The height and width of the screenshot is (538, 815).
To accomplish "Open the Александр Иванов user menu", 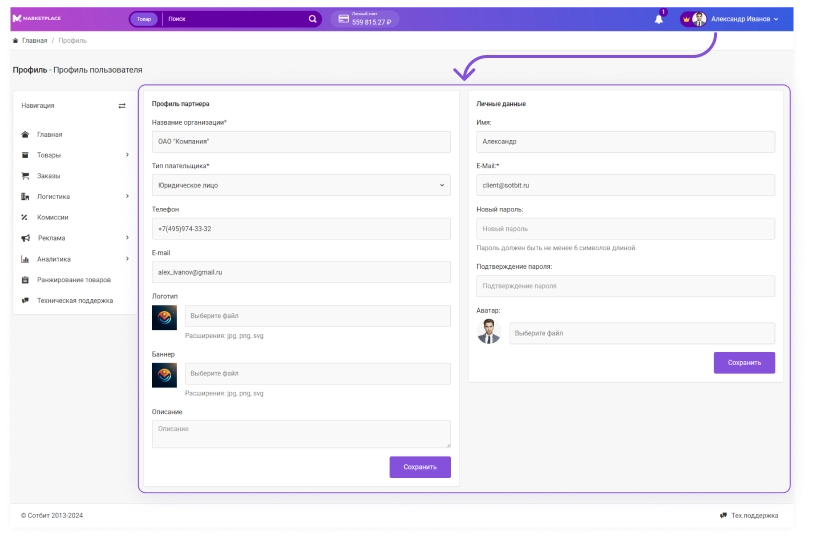I will 745,19.
